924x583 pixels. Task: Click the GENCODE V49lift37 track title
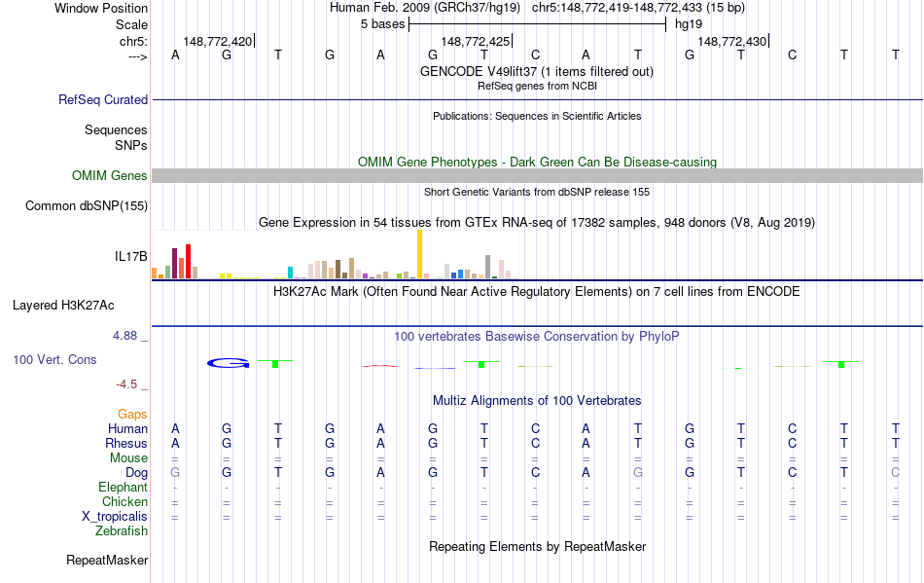(x=537, y=71)
